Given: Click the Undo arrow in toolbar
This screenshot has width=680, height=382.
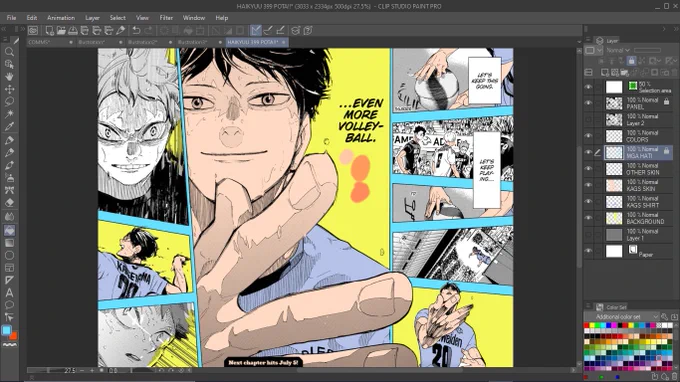Looking at the screenshot, I should point(136,30).
